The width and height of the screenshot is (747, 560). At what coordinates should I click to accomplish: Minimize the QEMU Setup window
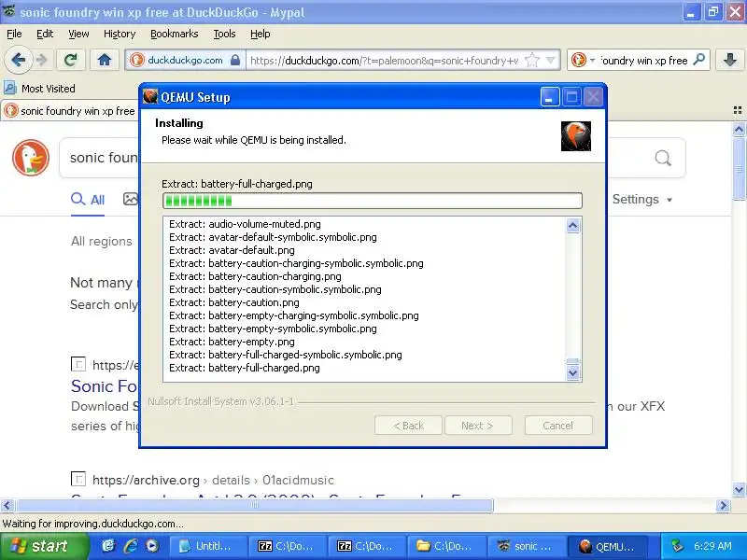[549, 98]
